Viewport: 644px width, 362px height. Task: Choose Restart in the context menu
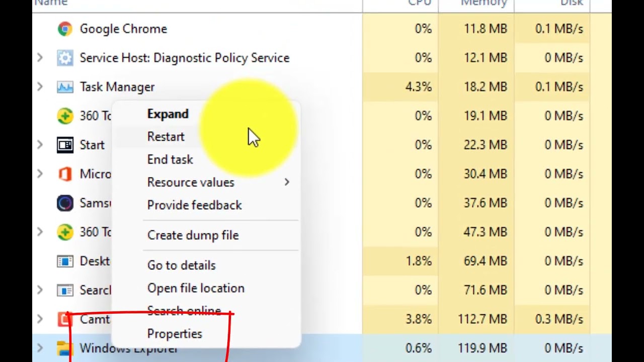(166, 137)
